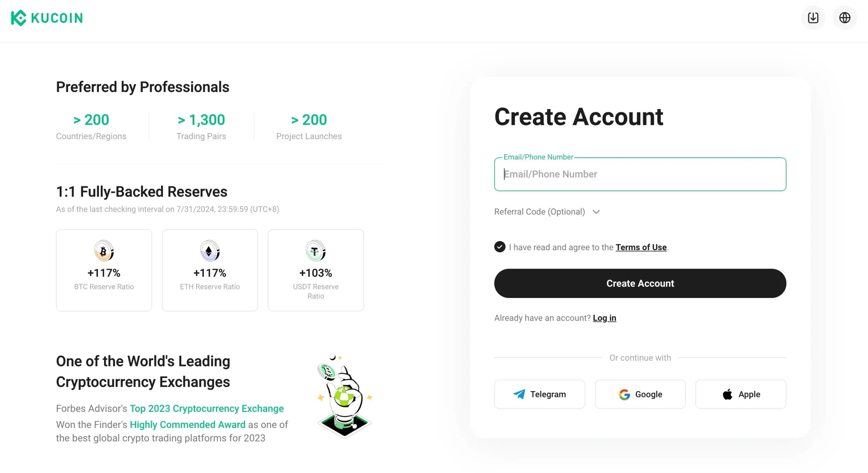Uncheck the Terms of Use agreement checkbox
This screenshot has width=868, height=473.
coord(499,247)
